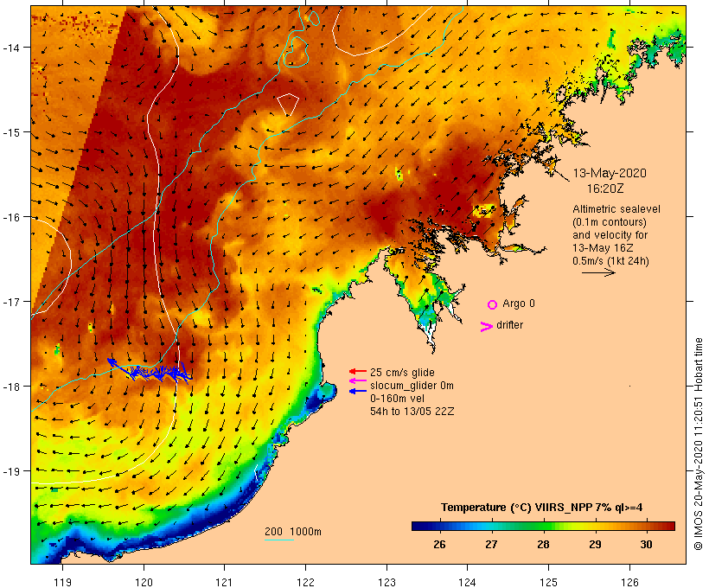This screenshot has width=709, height=588.
Task: Click the latitude axis label -14
Action: pyautogui.click(x=10, y=48)
